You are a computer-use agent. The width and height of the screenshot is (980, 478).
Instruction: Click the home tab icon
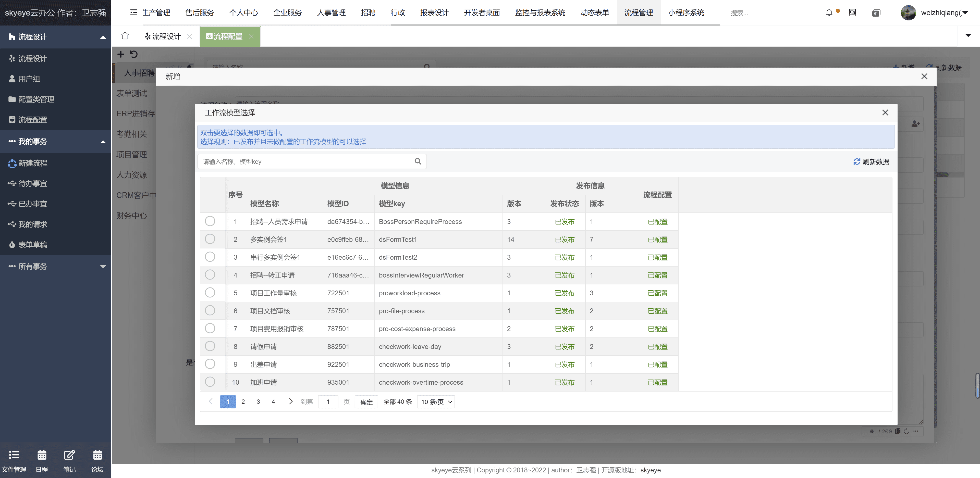click(125, 36)
